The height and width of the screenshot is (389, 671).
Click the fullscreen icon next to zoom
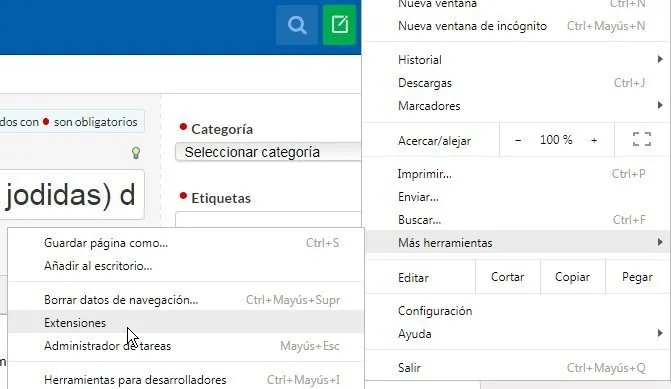click(x=641, y=140)
